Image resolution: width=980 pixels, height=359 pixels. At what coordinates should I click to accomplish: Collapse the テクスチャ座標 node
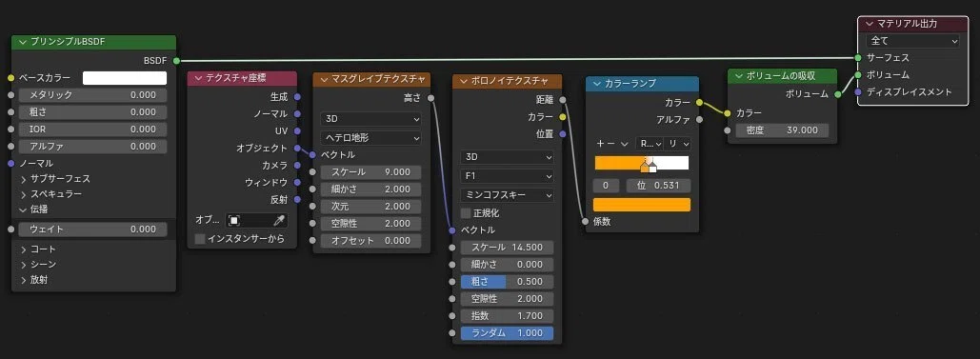pos(199,78)
